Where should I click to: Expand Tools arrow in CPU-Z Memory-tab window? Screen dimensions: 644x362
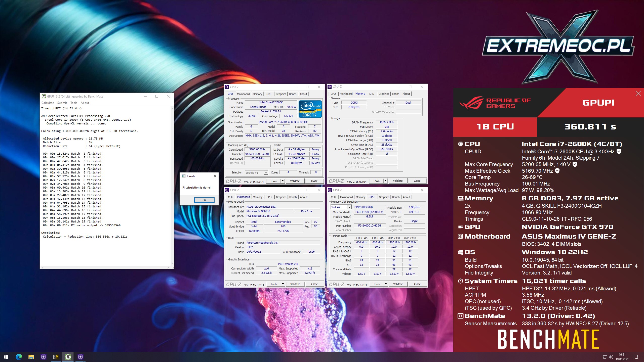click(x=385, y=181)
